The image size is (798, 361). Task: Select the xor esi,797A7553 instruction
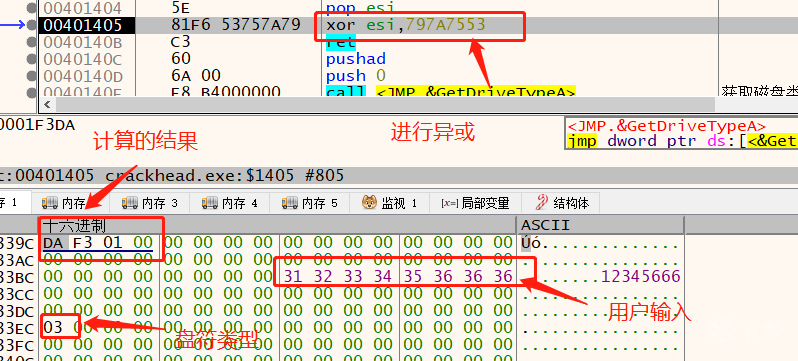point(406,25)
